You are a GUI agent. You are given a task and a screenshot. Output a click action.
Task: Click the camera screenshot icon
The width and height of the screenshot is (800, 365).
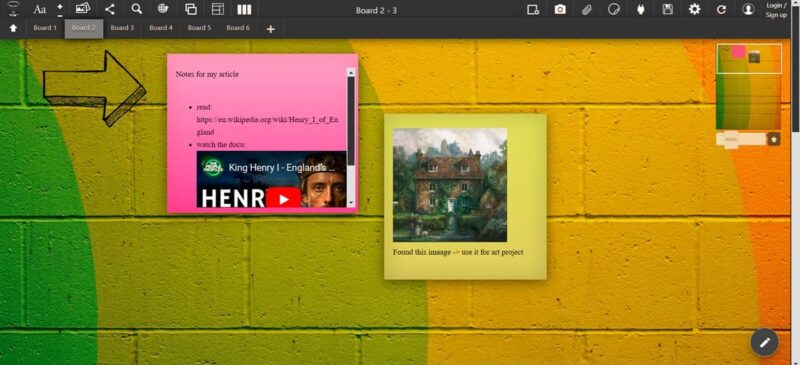[560, 9]
